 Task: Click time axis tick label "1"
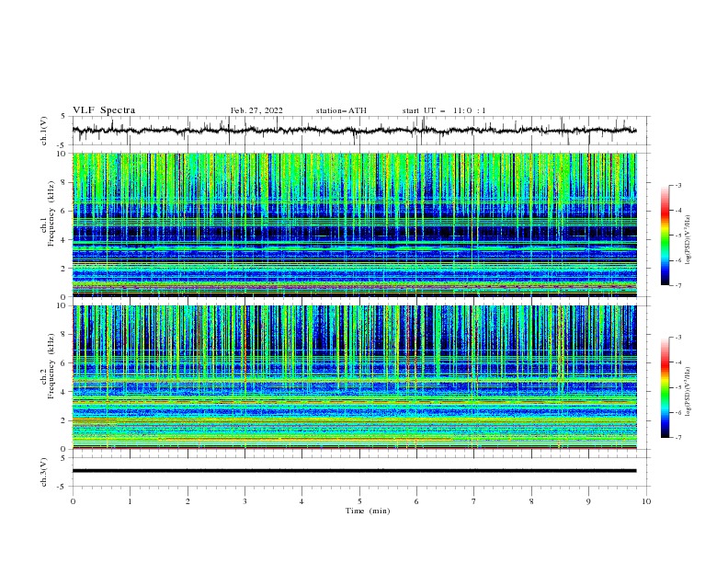pyautogui.click(x=130, y=501)
